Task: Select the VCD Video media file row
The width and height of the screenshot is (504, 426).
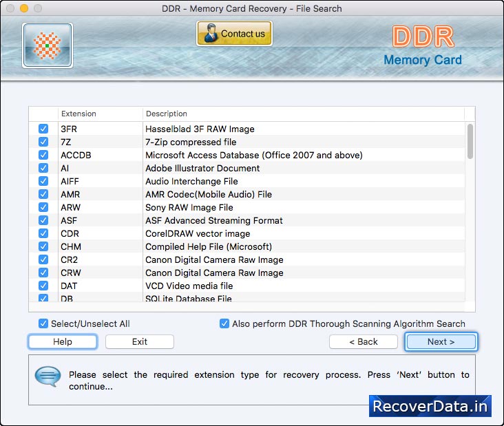Action: [247, 286]
